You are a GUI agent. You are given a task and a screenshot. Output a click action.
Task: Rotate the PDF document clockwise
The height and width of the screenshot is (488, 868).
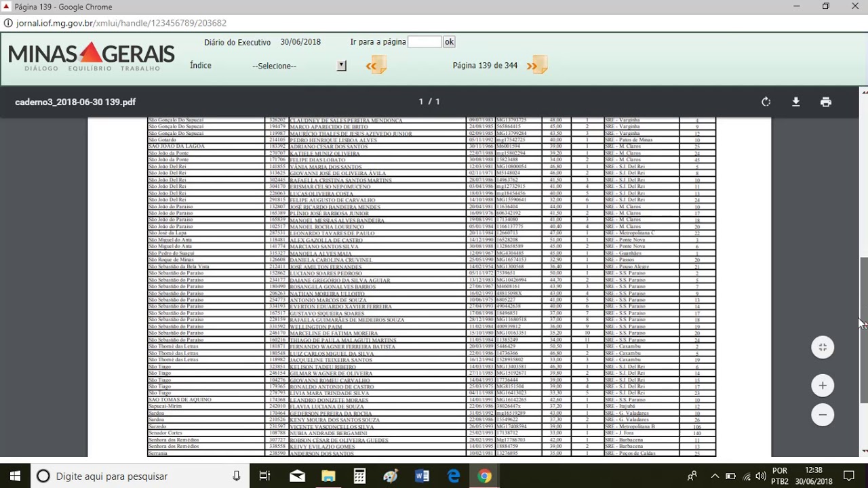point(766,102)
